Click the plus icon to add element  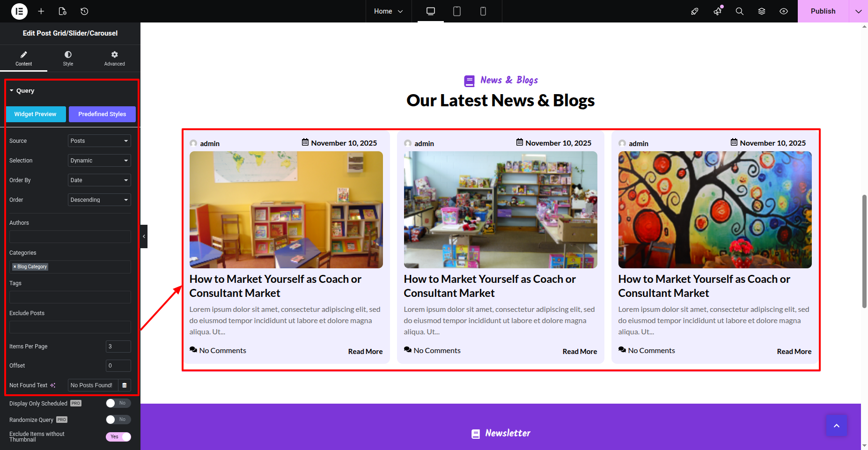pos(41,11)
